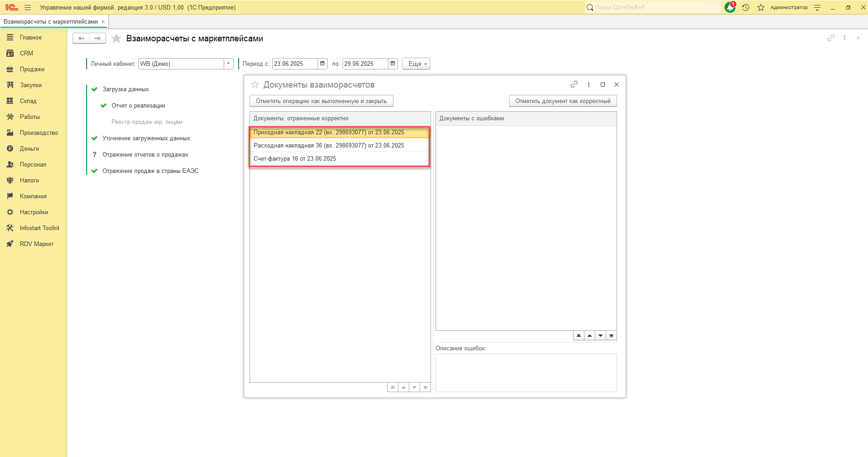Click Отметить операцию как выполненную и закрыть
The height and width of the screenshot is (457, 868).
click(321, 101)
